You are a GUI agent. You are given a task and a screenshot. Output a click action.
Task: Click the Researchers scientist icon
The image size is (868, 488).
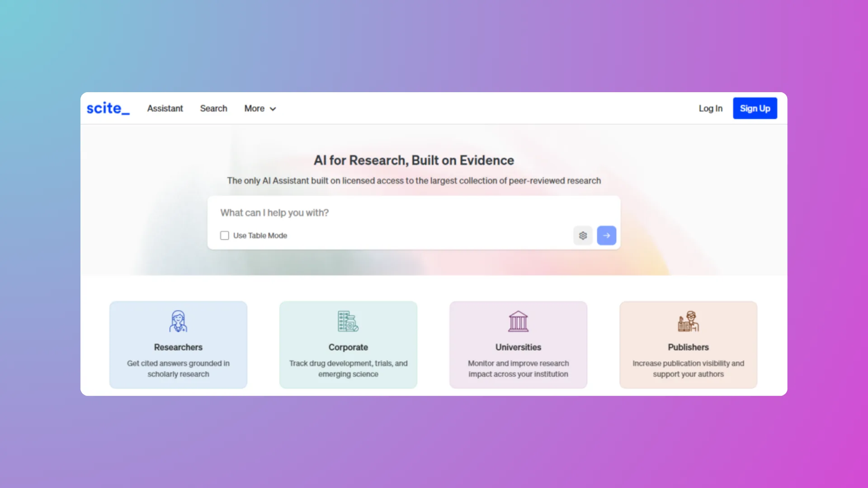click(178, 321)
